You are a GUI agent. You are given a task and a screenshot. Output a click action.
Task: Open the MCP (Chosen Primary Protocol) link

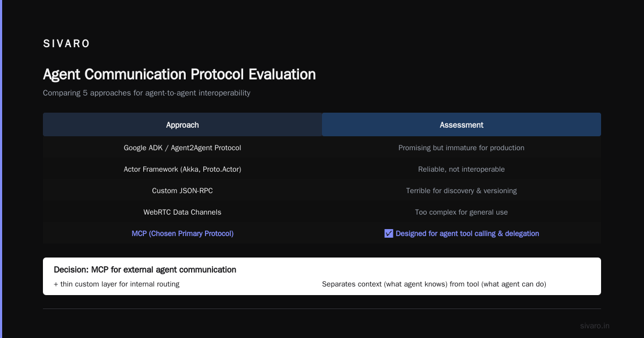[x=182, y=233]
